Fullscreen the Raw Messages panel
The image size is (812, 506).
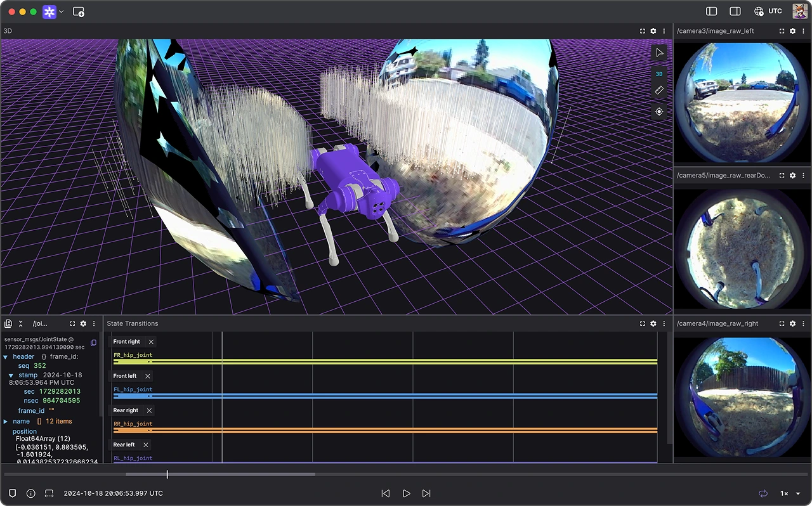click(x=72, y=323)
